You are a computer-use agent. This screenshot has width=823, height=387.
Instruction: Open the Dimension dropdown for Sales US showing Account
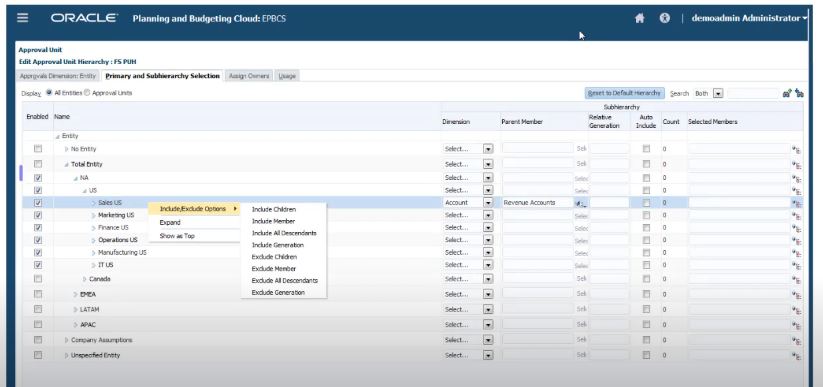tap(488, 203)
